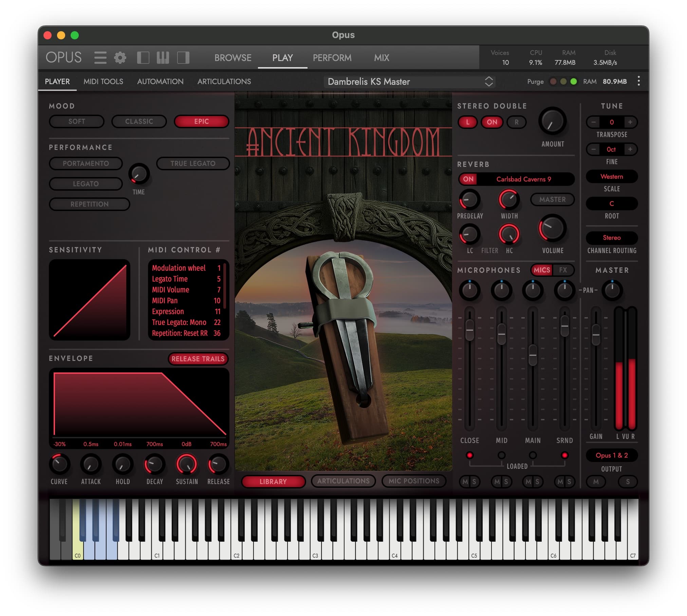Increase Oct fine tune with plus
The width and height of the screenshot is (687, 616).
pos(630,149)
